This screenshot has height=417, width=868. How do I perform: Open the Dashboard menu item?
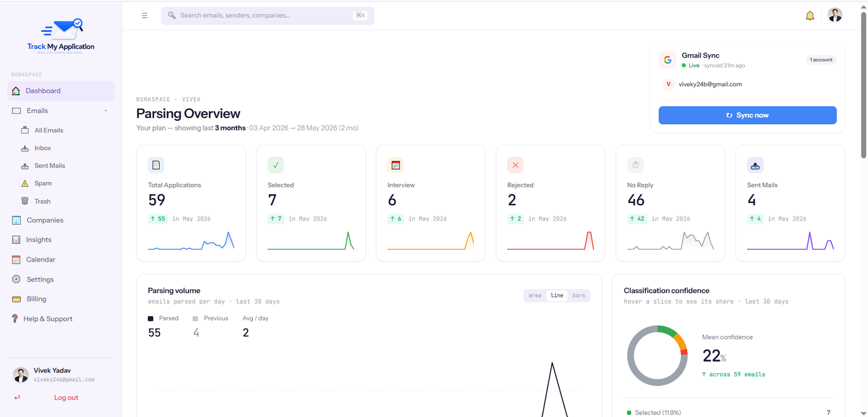(61, 91)
